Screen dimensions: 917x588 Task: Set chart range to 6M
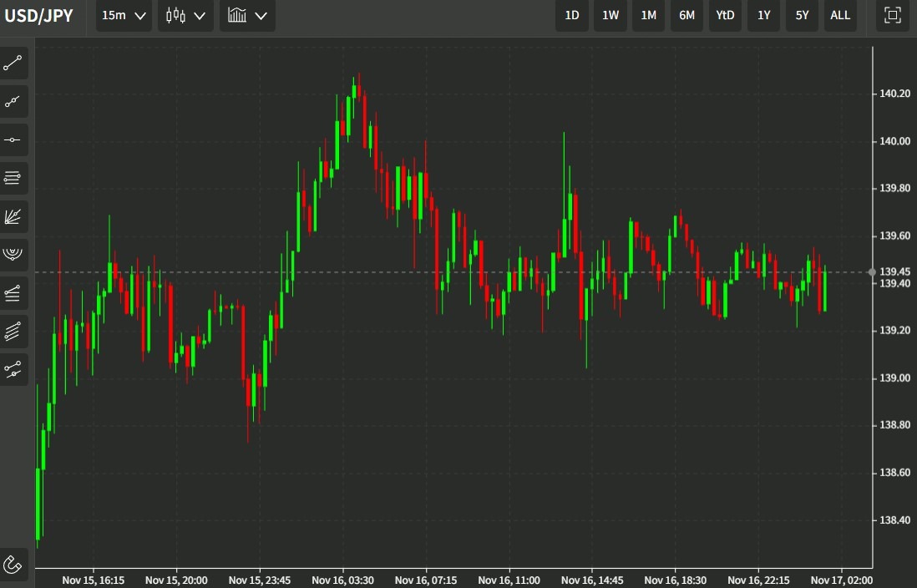click(687, 15)
